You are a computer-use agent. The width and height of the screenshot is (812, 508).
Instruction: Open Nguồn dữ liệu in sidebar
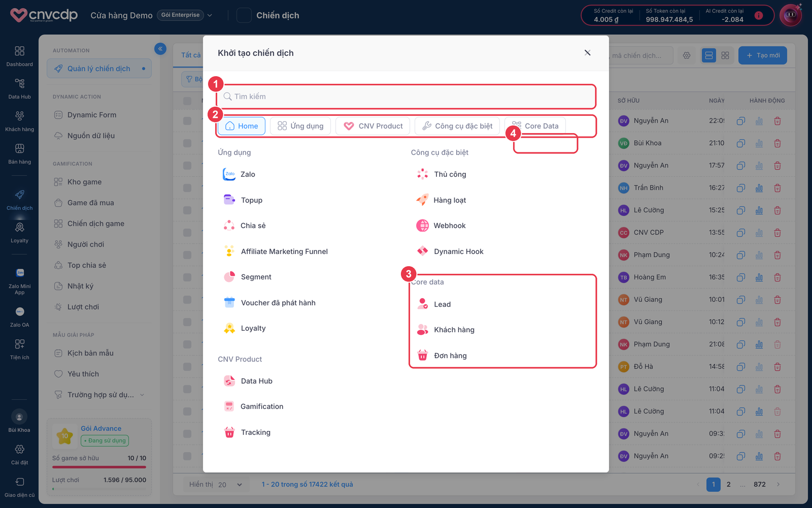pyautogui.click(x=91, y=136)
